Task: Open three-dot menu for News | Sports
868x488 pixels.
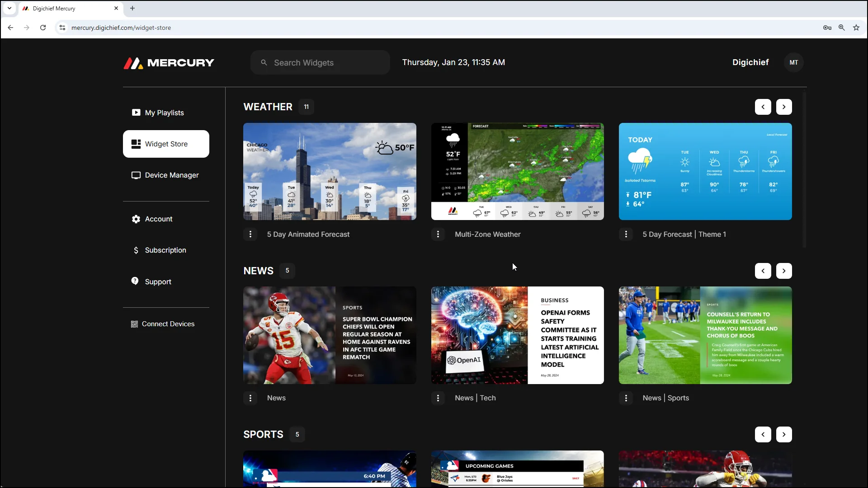Action: coord(626,398)
